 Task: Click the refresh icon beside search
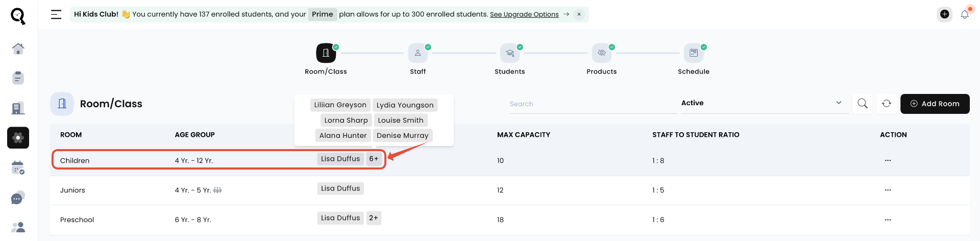click(x=887, y=104)
